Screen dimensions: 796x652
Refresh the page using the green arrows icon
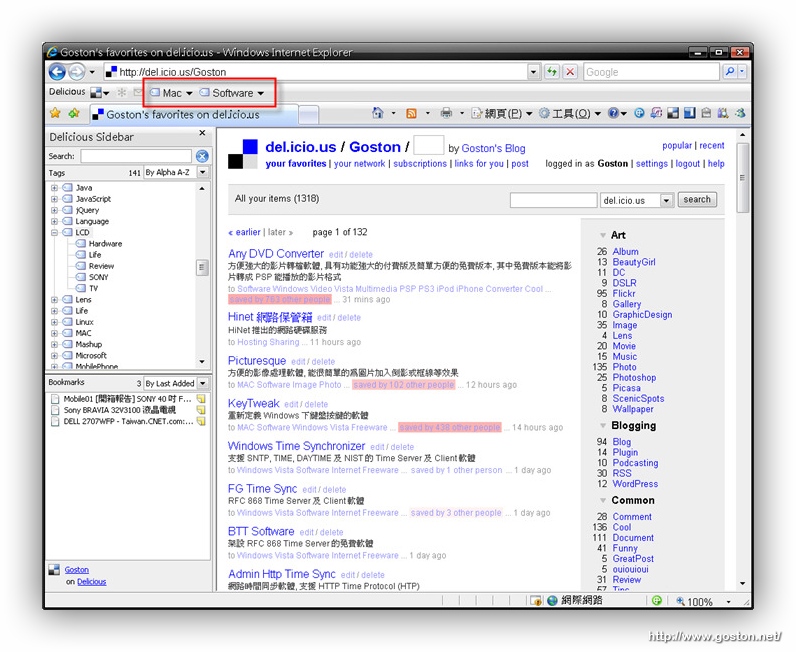coord(551,72)
